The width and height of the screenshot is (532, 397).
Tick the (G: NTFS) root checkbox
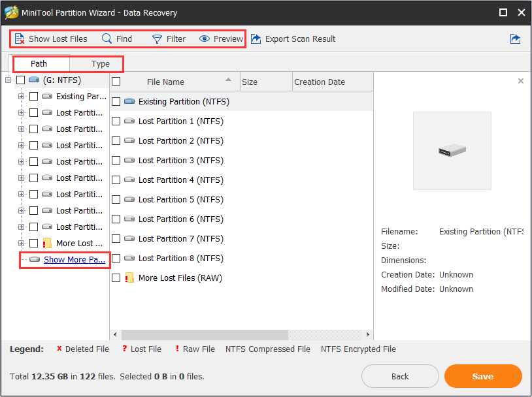tap(21, 80)
